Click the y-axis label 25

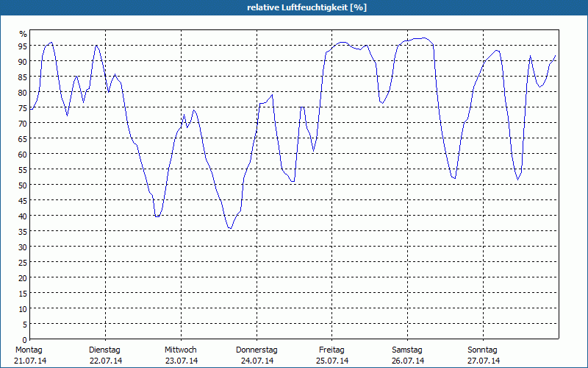(x=23, y=263)
